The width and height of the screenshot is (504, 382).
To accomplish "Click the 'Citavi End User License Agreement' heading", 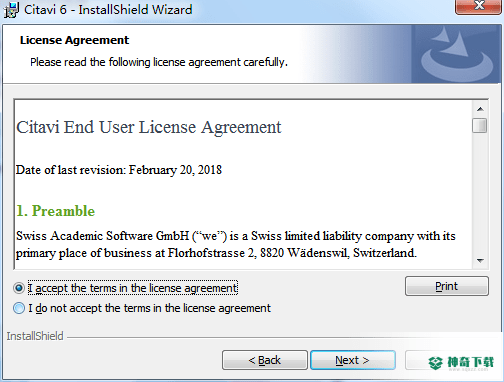I will [x=149, y=127].
